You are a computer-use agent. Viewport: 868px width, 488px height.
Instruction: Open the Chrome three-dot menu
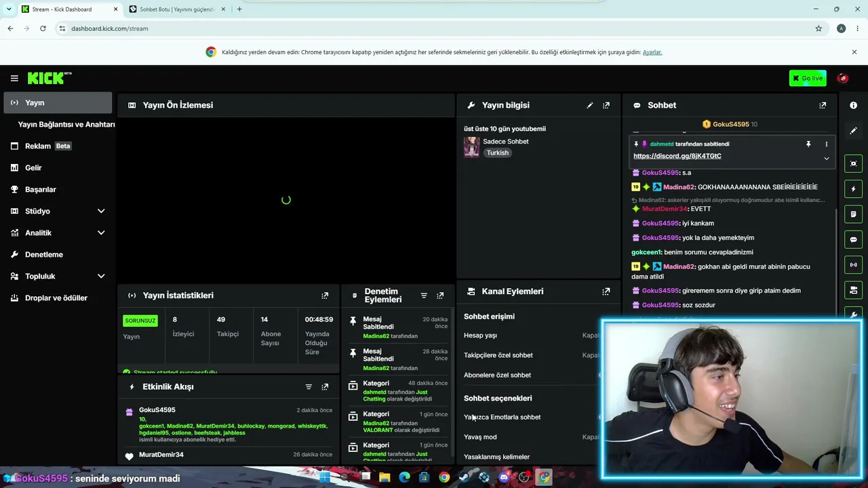[x=858, y=28]
